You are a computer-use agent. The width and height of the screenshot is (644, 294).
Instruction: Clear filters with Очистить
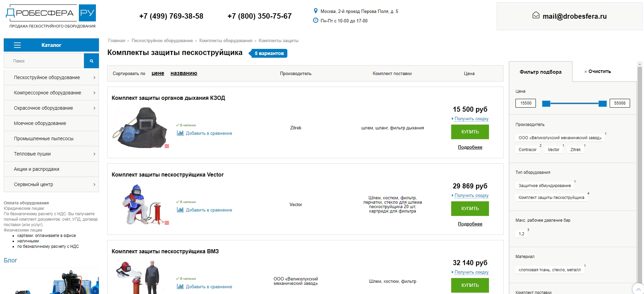click(597, 71)
